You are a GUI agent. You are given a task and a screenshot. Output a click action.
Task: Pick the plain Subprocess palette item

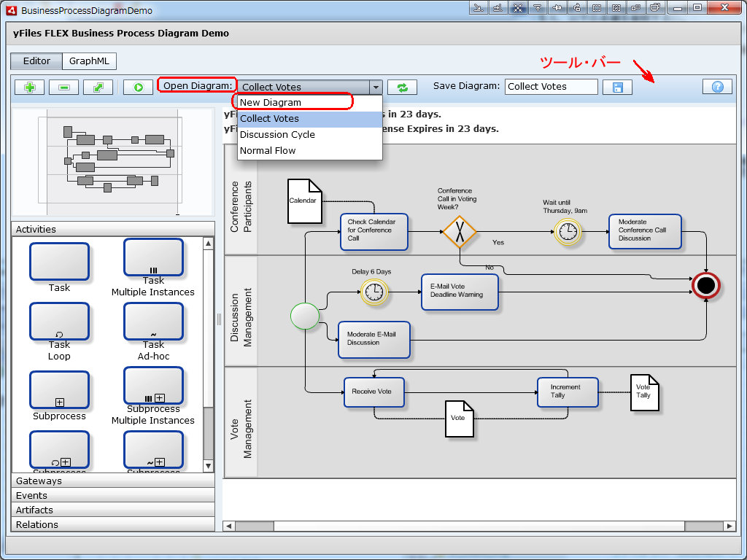(60, 390)
